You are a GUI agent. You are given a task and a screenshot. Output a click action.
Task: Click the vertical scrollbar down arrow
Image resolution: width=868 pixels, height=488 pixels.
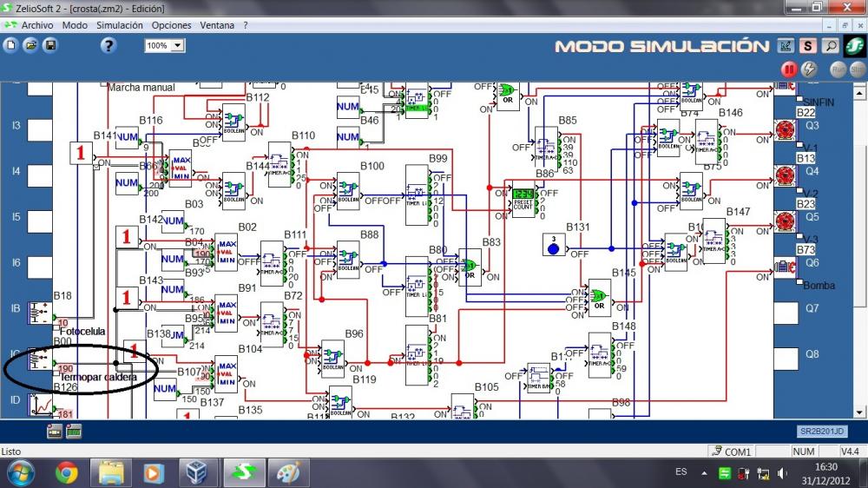pyautogui.click(x=859, y=412)
